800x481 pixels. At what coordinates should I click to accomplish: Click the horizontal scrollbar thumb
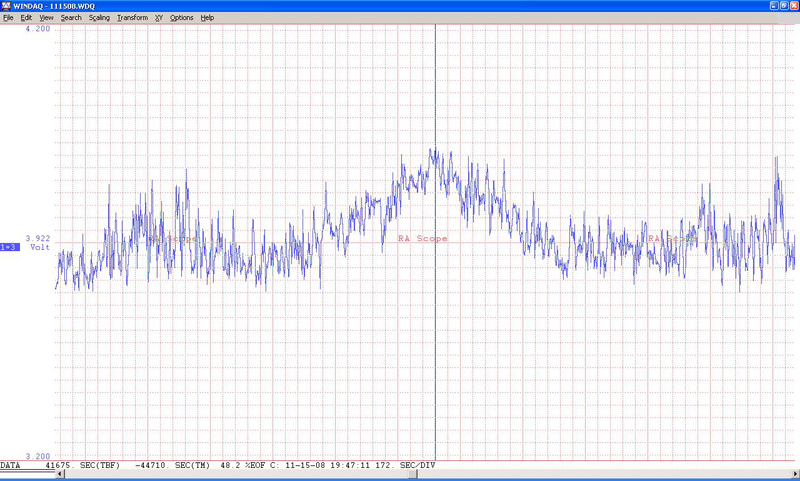[x=413, y=474]
